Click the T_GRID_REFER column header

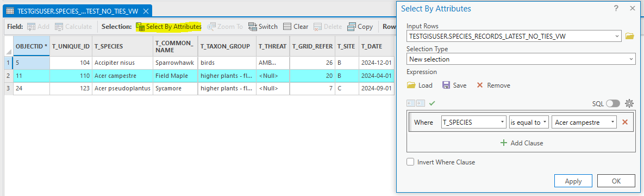click(x=312, y=46)
